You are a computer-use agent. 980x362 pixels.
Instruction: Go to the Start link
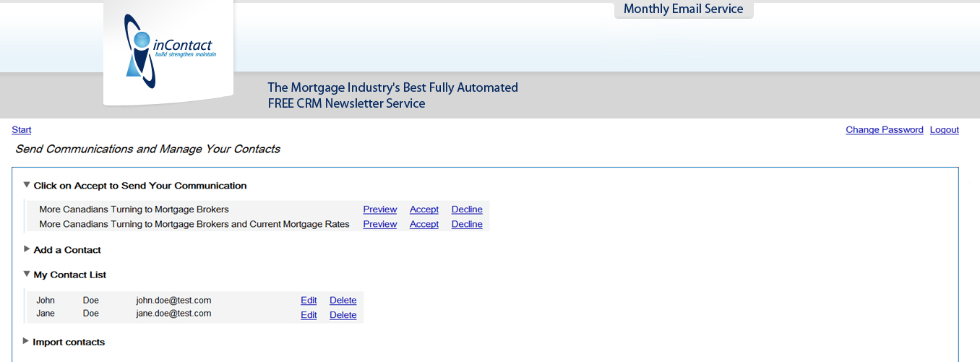[22, 130]
